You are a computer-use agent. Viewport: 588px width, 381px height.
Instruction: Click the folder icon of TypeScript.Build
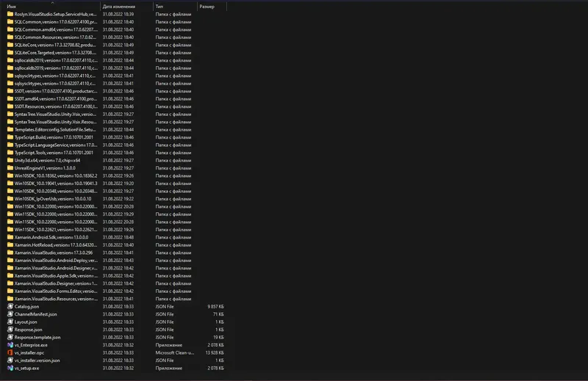(10, 137)
